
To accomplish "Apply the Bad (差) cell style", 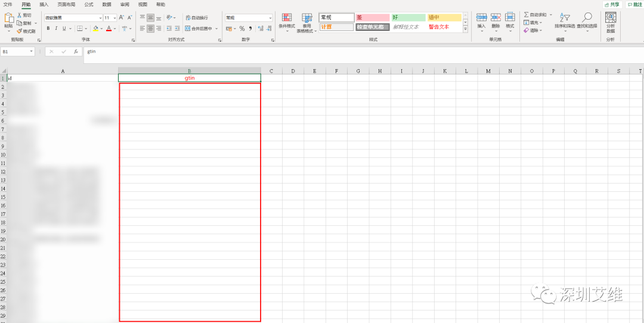I will click(372, 18).
